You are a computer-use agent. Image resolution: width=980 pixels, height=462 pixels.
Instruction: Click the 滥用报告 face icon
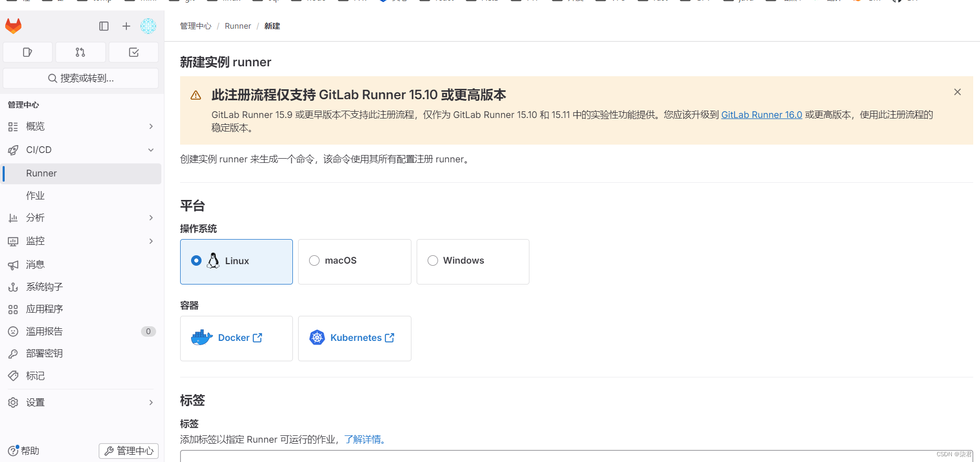click(x=13, y=331)
